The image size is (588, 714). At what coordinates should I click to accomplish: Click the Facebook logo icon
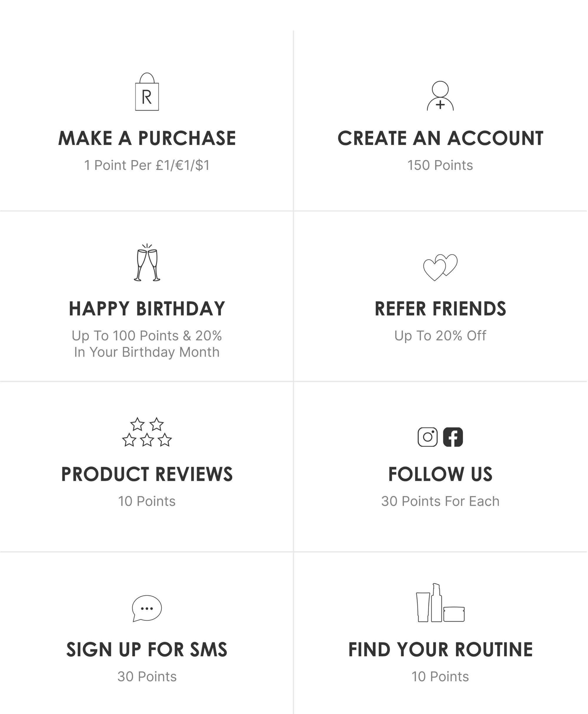[453, 437]
